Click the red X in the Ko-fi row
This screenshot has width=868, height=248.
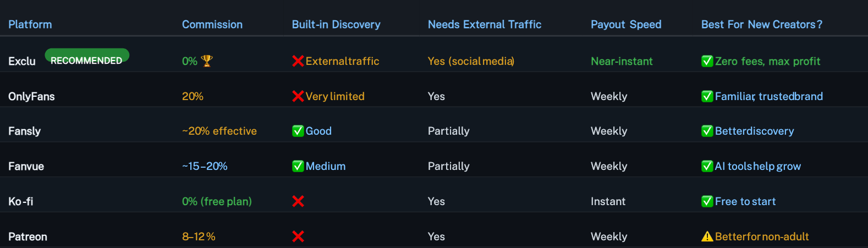[298, 201]
